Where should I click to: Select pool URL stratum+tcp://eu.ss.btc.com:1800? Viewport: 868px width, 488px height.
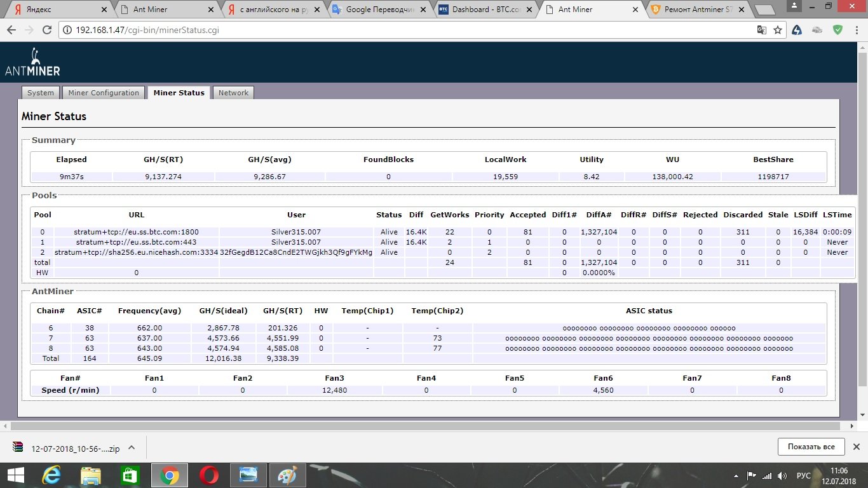pyautogui.click(x=137, y=232)
